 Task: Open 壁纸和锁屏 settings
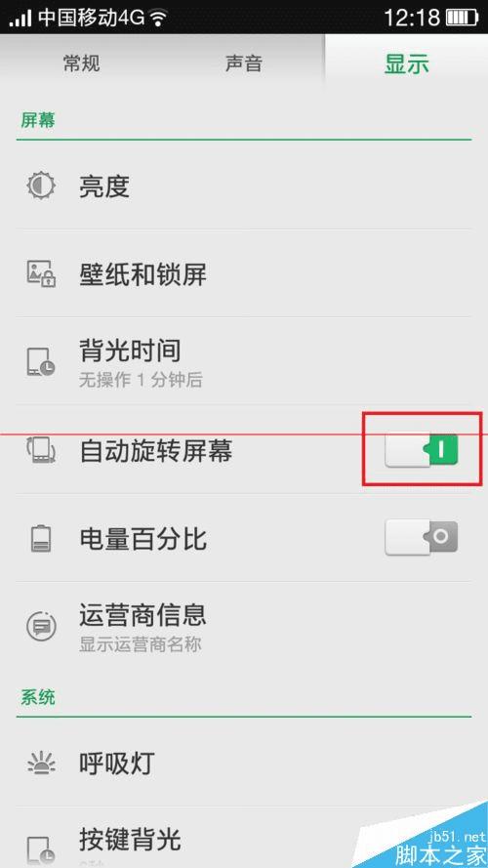244,273
